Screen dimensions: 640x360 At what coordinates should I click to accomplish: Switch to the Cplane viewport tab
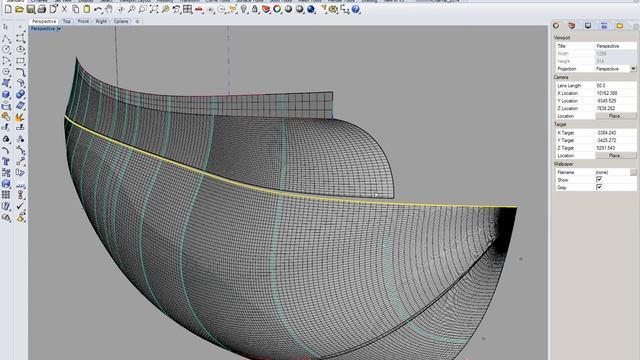click(121, 21)
